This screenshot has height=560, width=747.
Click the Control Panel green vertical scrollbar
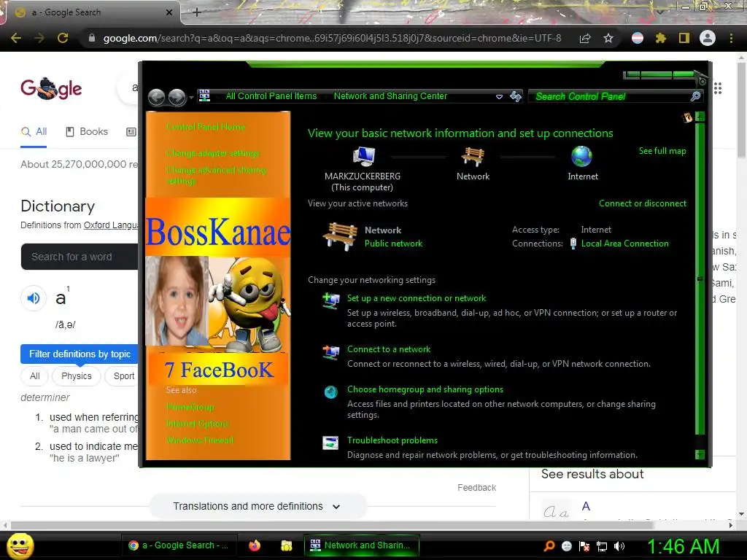(x=700, y=279)
